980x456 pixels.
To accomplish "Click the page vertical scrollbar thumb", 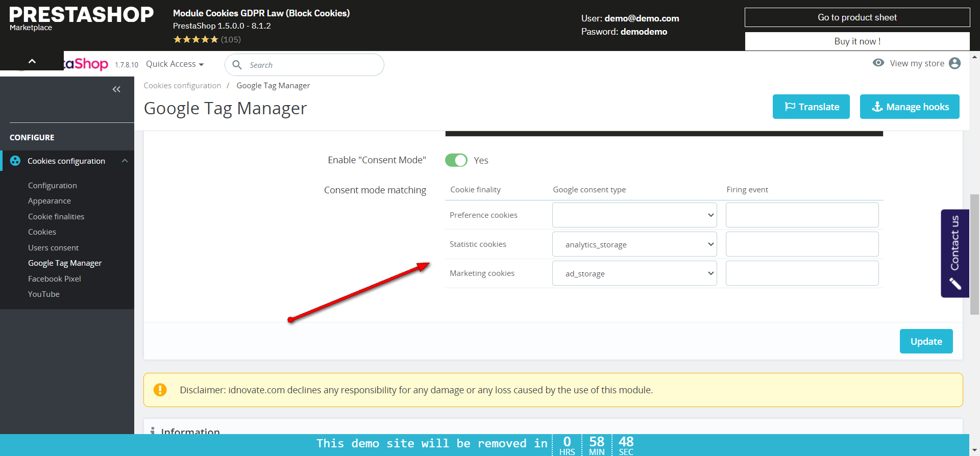I will click(x=974, y=254).
